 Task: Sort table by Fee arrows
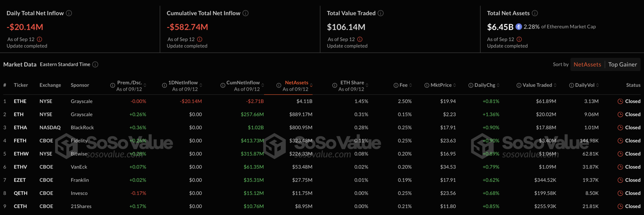point(410,85)
